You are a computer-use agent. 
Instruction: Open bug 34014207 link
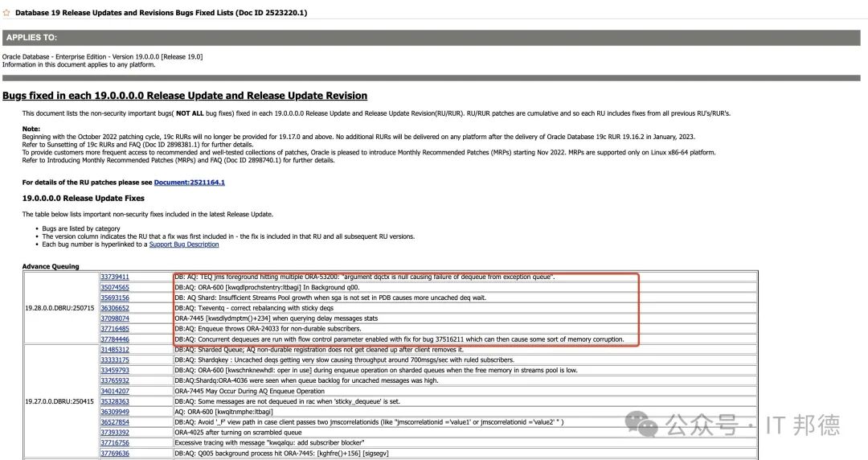(x=115, y=392)
